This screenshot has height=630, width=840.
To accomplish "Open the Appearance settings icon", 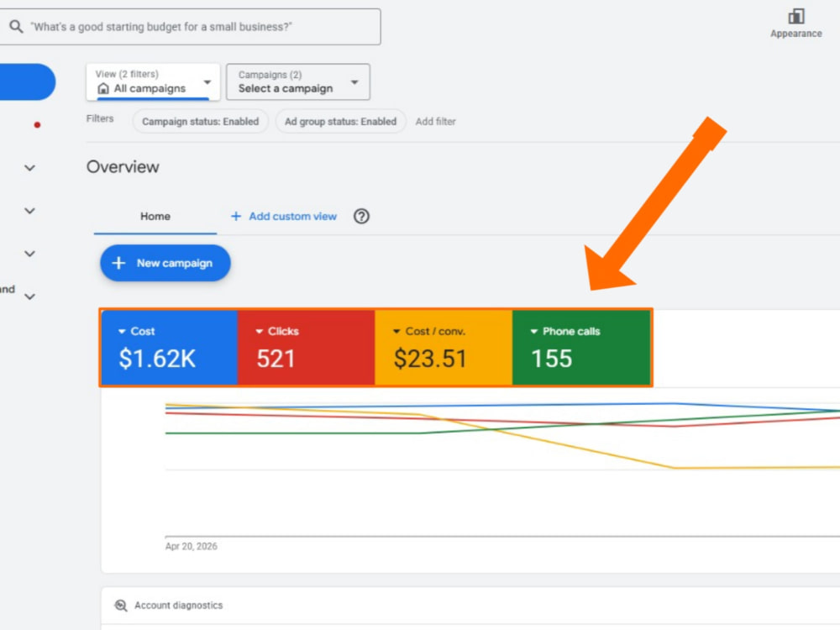I will tap(796, 17).
